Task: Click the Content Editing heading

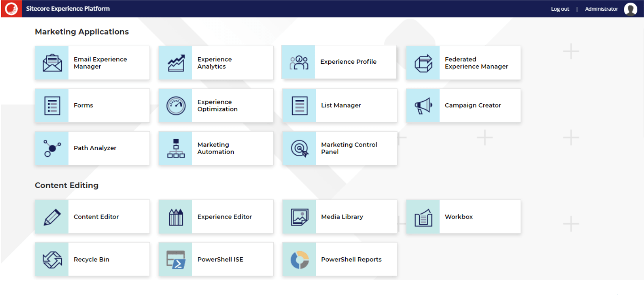Action: tap(67, 186)
